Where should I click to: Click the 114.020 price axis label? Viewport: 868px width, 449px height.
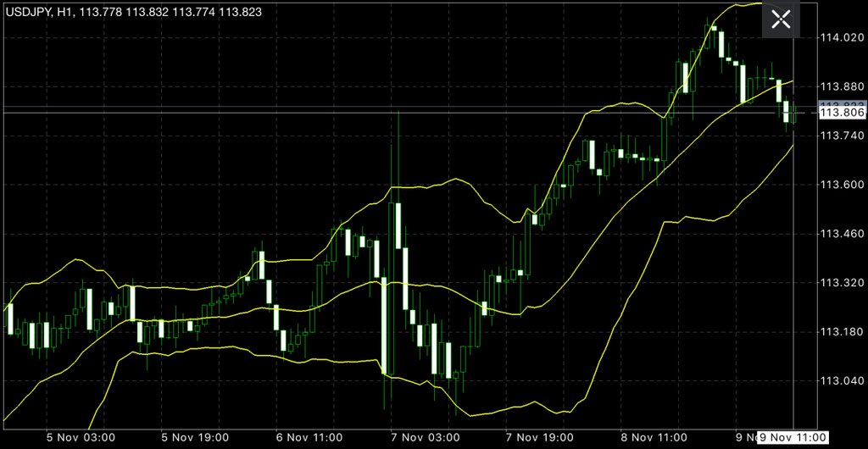(x=841, y=37)
